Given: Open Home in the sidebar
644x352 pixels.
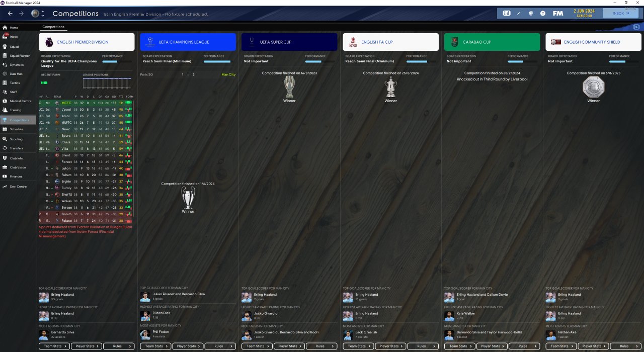Looking at the screenshot, I should (18, 28).
